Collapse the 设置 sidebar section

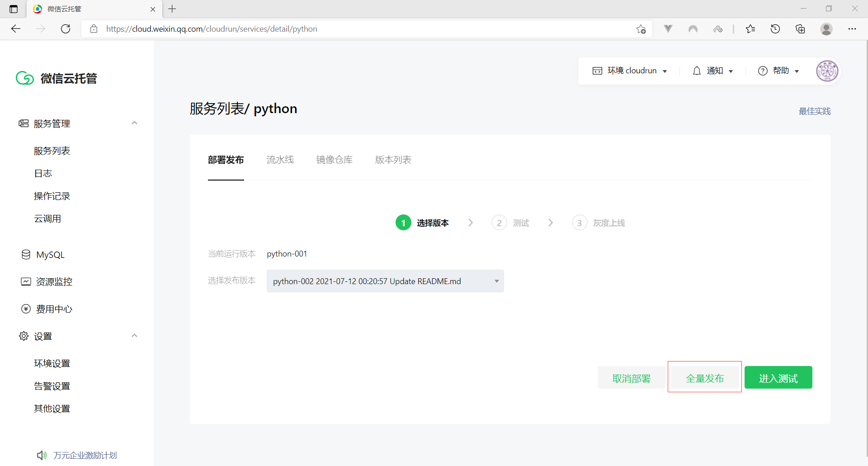134,336
